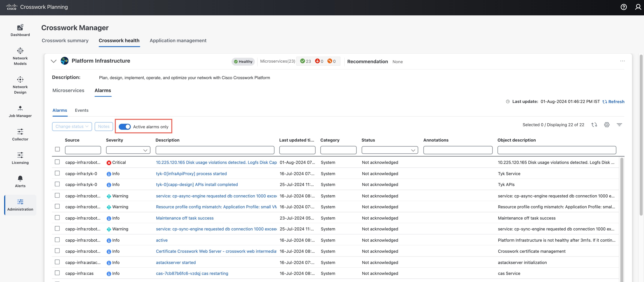The image size is (644, 282).
Task: Click Info icon in tyk-0 process started row
Action: 109,174
